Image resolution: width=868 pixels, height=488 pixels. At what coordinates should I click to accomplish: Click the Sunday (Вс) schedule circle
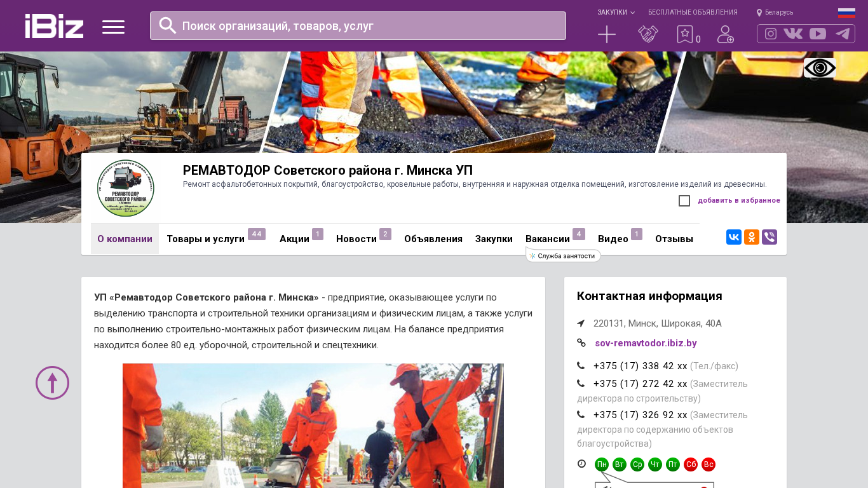click(709, 464)
